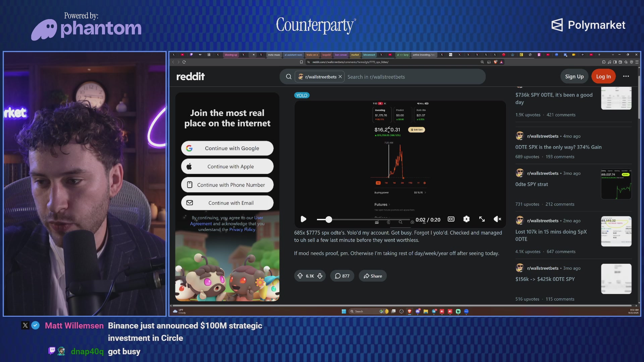644x362 pixels.
Task: Open the Reddit three-dot more menu
Action: pos(626,76)
